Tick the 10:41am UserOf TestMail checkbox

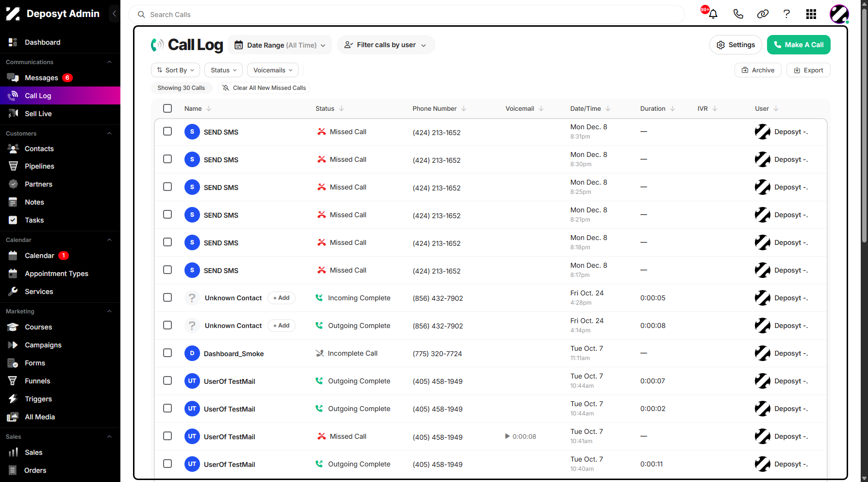[x=167, y=436]
